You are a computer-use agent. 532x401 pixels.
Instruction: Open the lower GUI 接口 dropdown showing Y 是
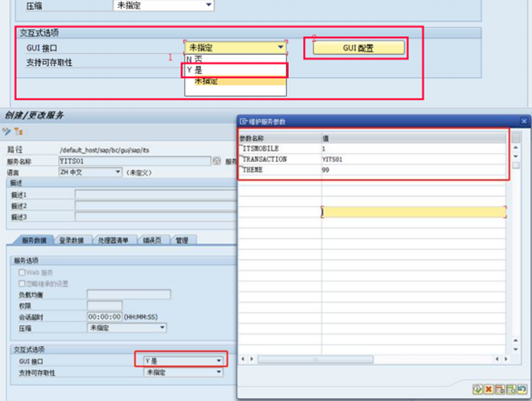coord(183,361)
